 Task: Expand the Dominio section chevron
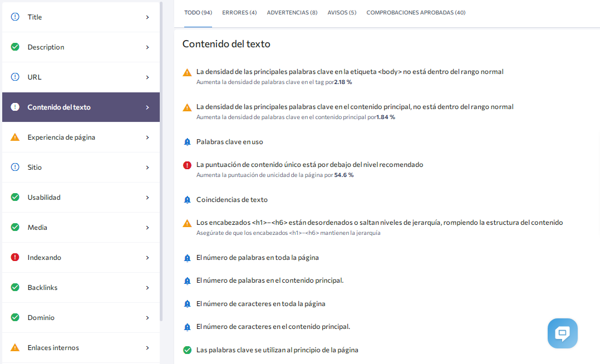147,318
